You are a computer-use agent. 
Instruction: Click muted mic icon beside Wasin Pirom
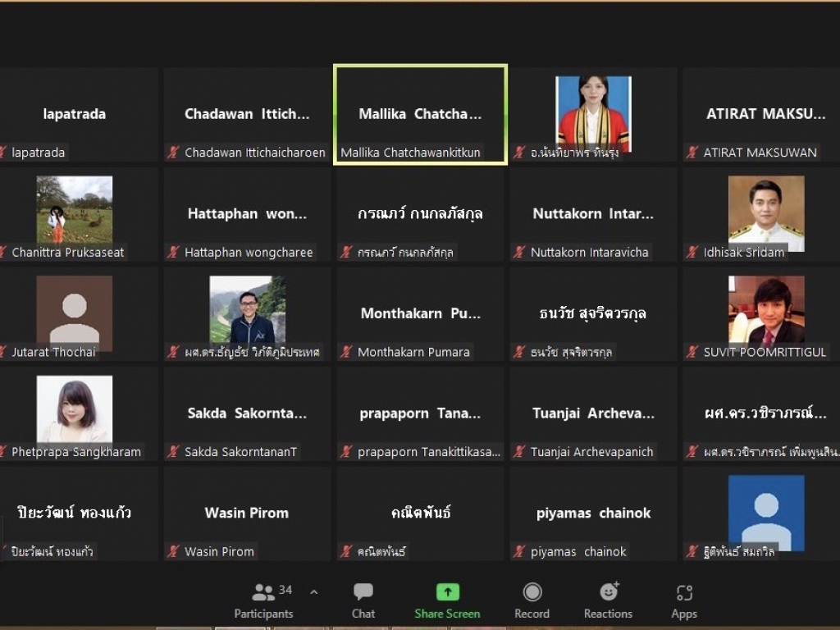pos(174,551)
